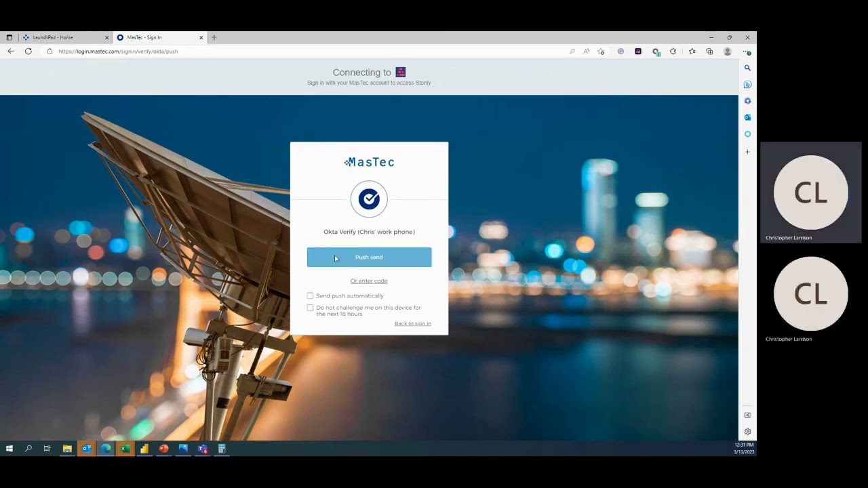Switch to Excel on the taskbar
The height and width of the screenshot is (488, 868).
(125, 449)
